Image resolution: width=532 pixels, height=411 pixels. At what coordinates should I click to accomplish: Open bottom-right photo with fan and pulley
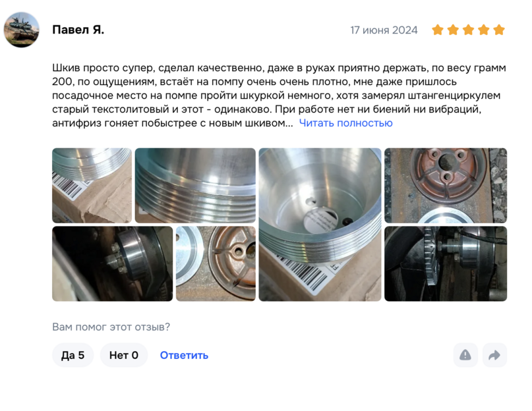click(446, 264)
